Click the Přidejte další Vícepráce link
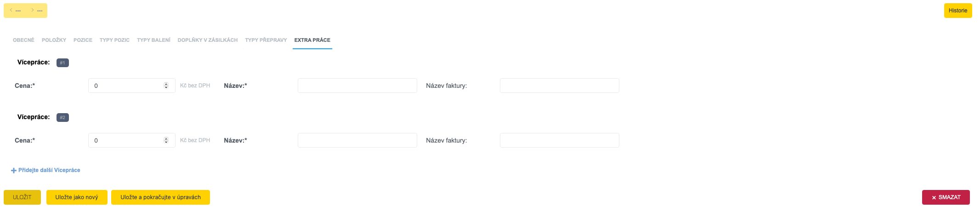980x224 pixels. click(x=49, y=170)
